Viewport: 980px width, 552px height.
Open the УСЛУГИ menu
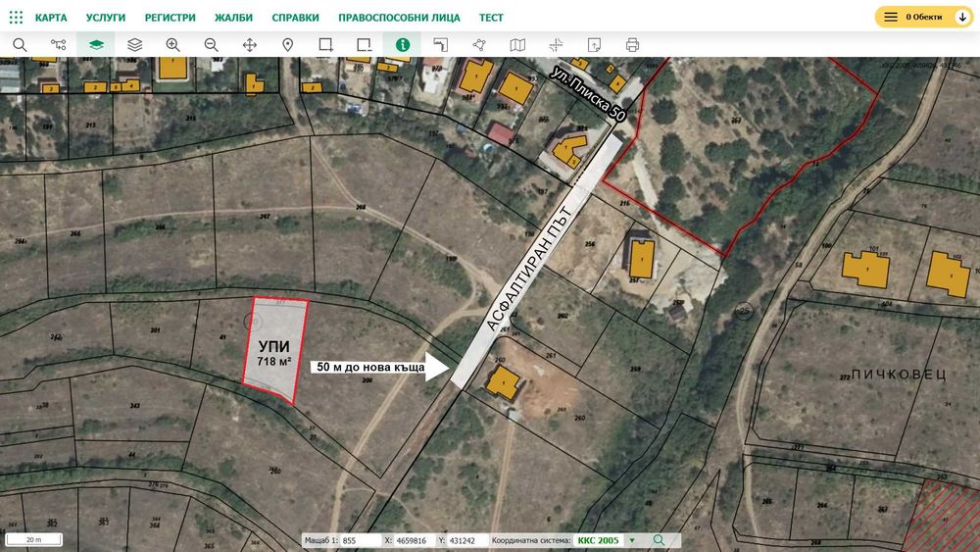106,18
